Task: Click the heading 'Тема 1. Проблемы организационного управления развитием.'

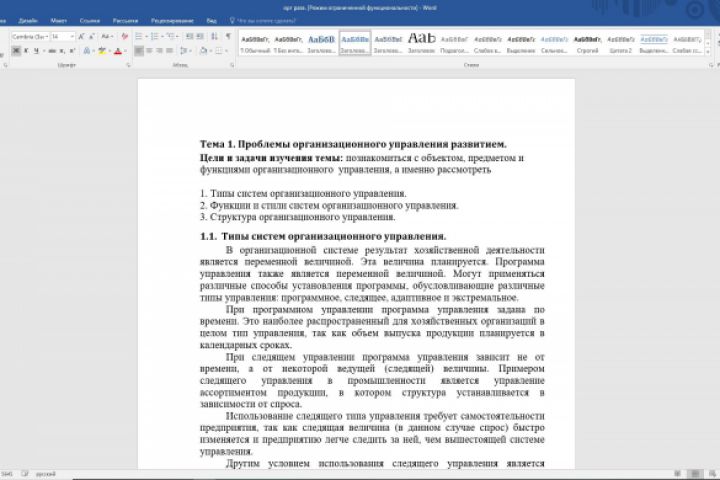Action: pos(353,144)
